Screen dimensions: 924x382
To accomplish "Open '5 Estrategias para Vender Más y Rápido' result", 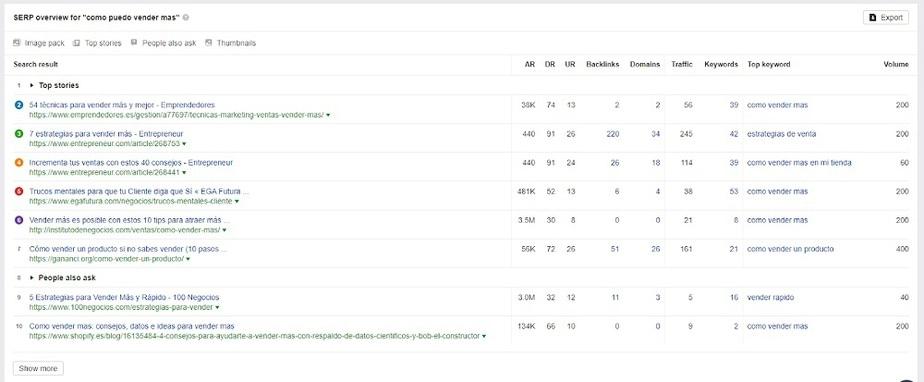I will (x=124, y=298).
